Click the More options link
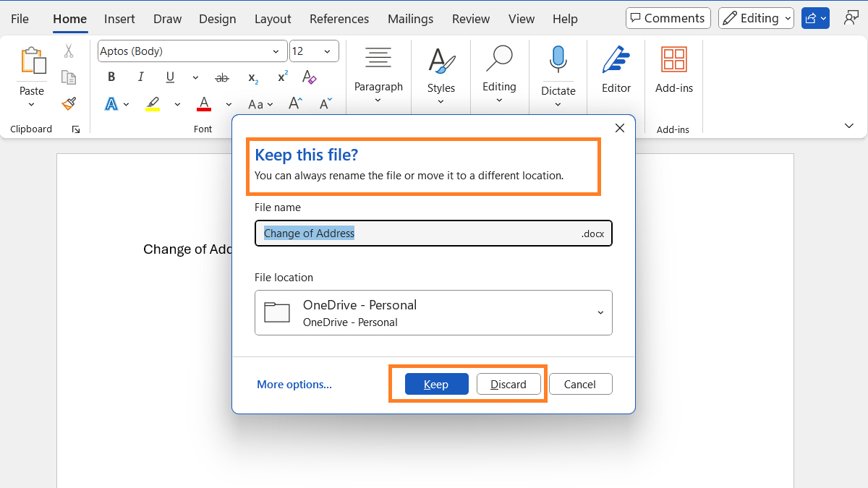868x488 pixels. (294, 385)
